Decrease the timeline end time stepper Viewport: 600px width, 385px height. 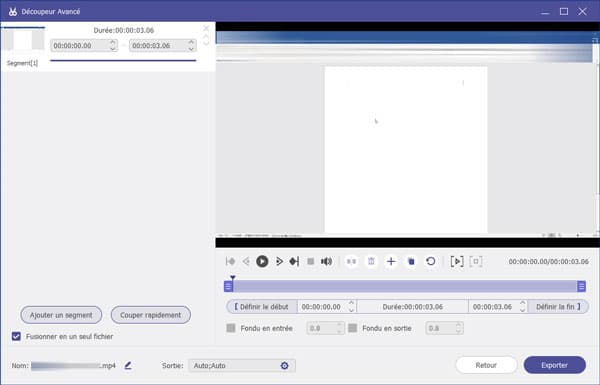click(x=522, y=310)
